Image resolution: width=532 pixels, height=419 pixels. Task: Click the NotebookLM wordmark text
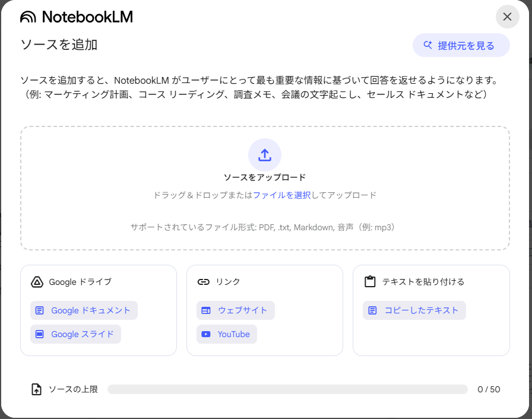(x=87, y=17)
